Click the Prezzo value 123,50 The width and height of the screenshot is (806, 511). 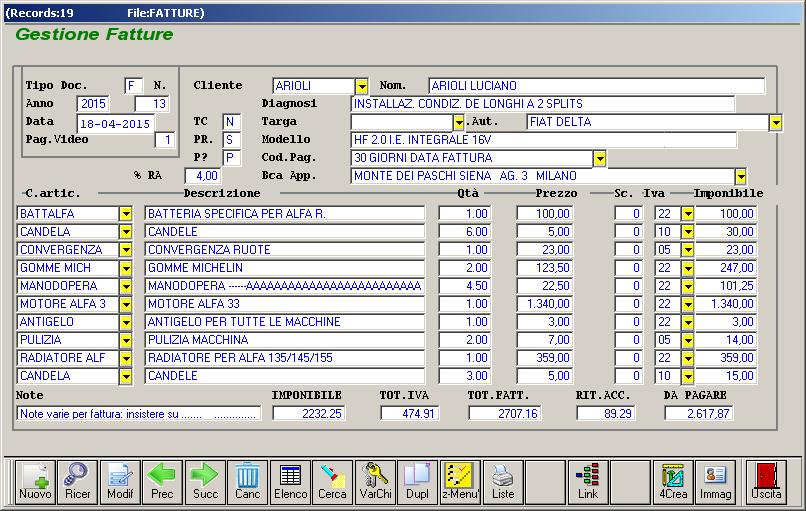click(545, 268)
